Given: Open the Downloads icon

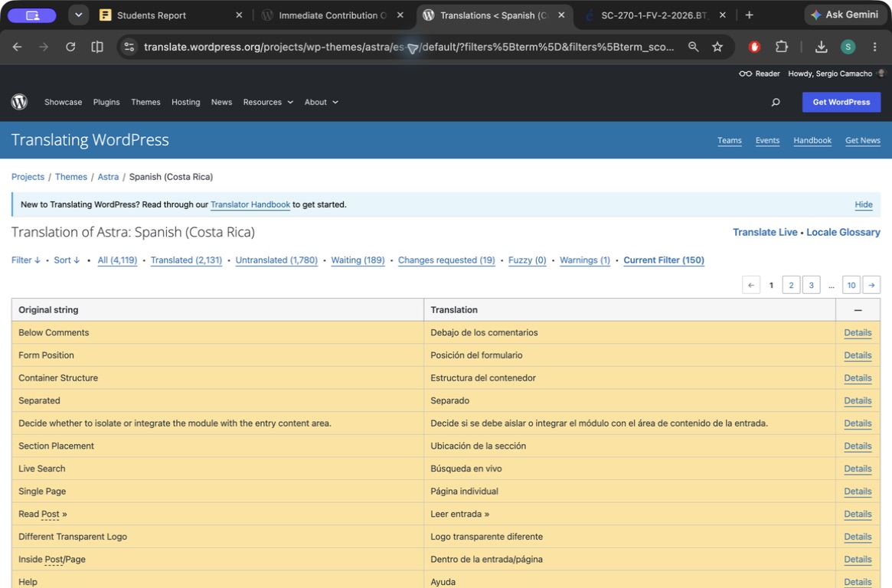Looking at the screenshot, I should tap(821, 47).
